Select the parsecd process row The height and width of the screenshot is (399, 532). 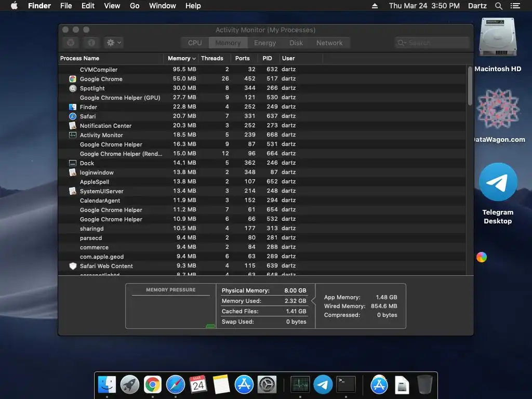click(262, 238)
